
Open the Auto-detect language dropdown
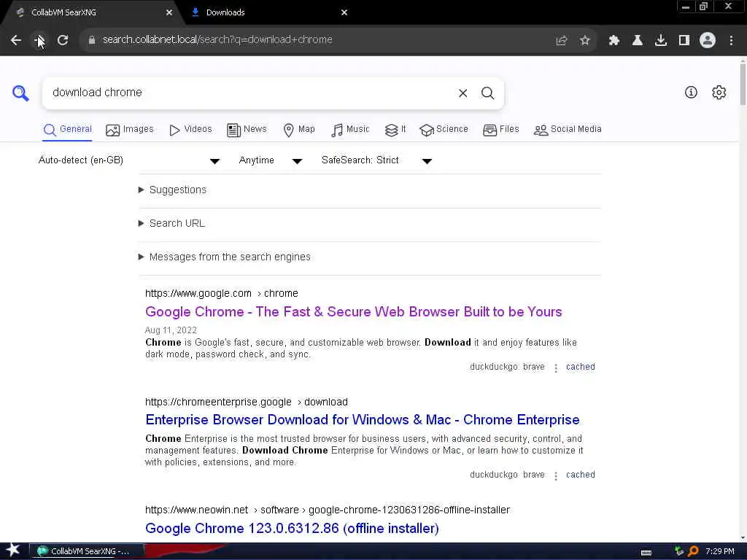[x=128, y=160]
